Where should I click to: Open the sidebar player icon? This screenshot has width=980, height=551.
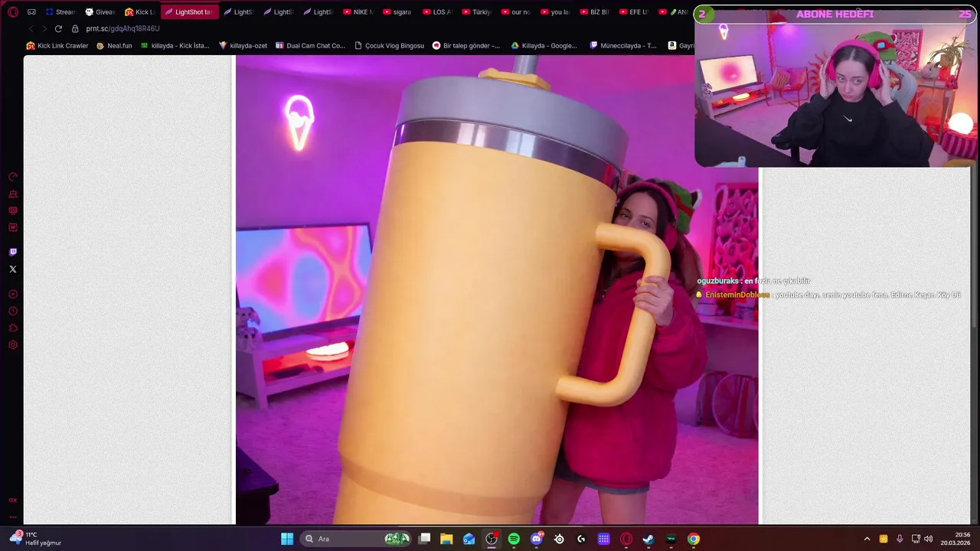pos(13,295)
